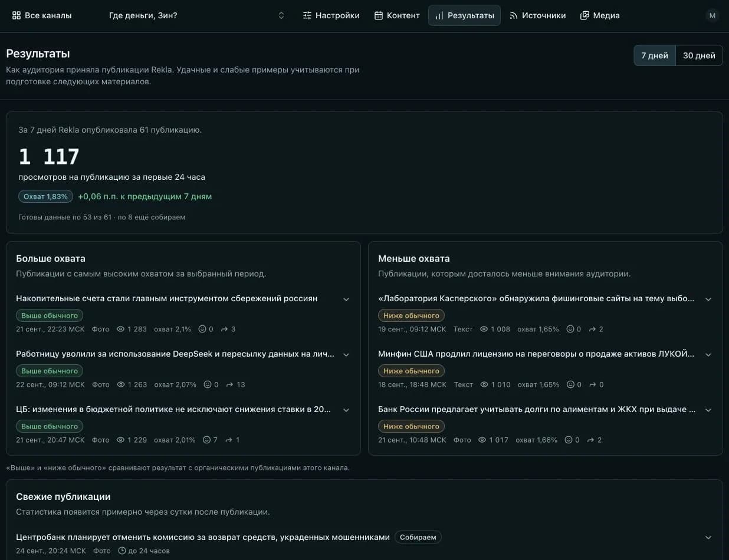Screen dimensions: 729x560
Task: Click views eye icon for 1 263
Action: coord(121,384)
